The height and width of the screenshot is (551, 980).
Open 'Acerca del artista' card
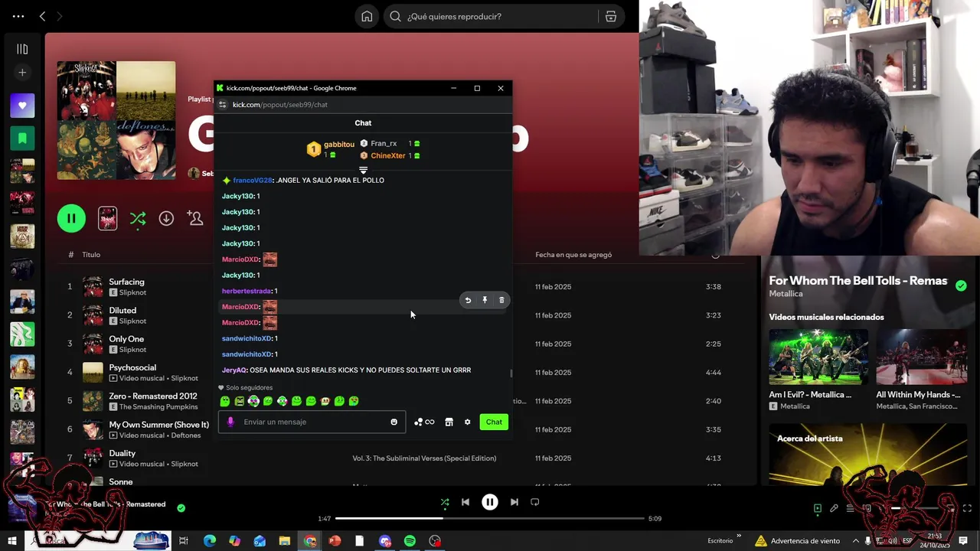click(x=867, y=455)
